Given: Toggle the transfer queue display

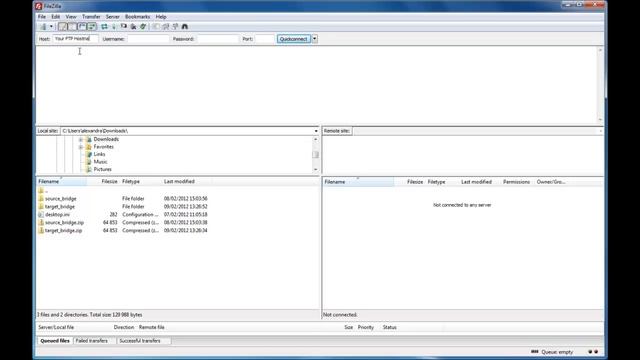Looking at the screenshot, I should coord(92,27).
